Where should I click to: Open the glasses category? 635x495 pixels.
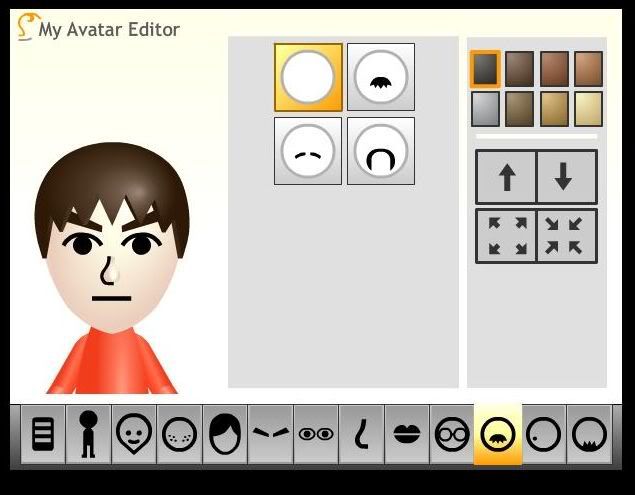point(452,435)
